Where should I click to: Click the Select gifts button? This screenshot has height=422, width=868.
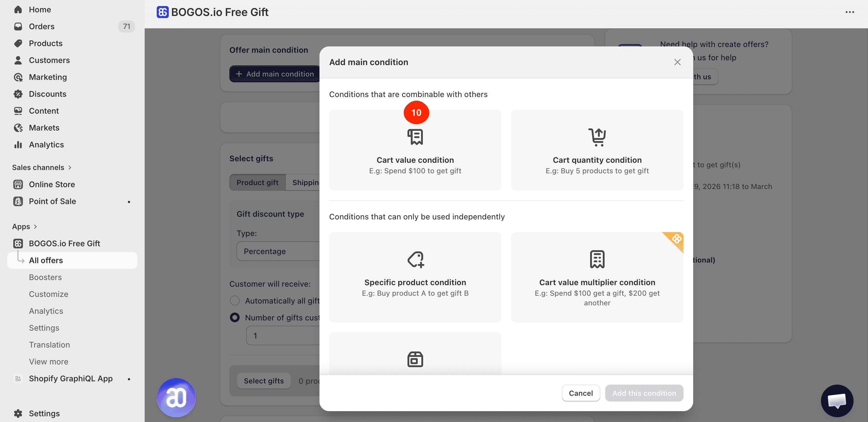[x=263, y=381]
